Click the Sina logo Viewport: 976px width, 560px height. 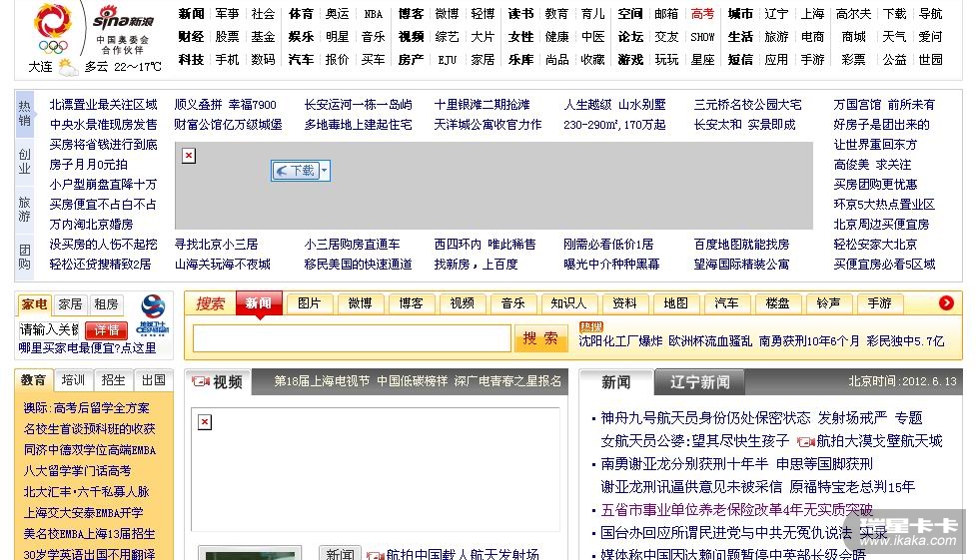[123, 19]
